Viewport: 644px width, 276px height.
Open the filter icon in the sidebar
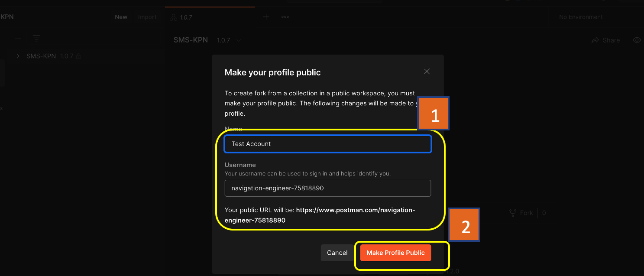(x=36, y=39)
